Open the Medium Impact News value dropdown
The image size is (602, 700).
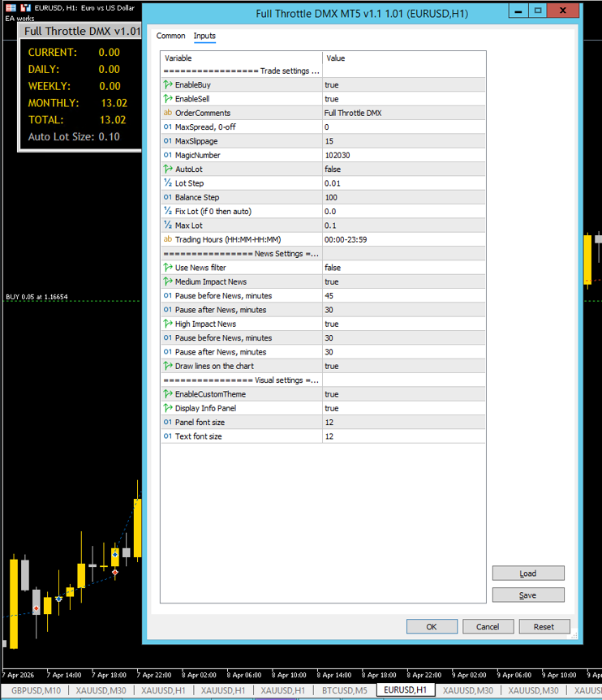(x=403, y=282)
